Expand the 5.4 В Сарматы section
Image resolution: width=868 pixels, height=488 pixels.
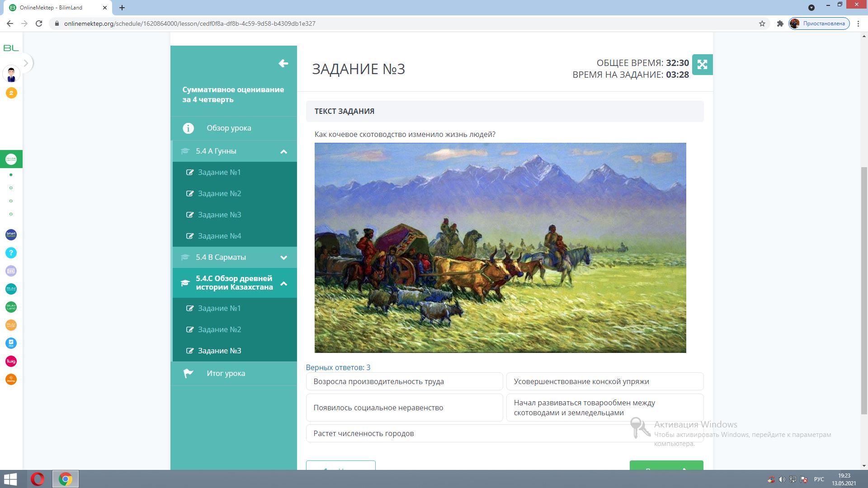pyautogui.click(x=283, y=258)
